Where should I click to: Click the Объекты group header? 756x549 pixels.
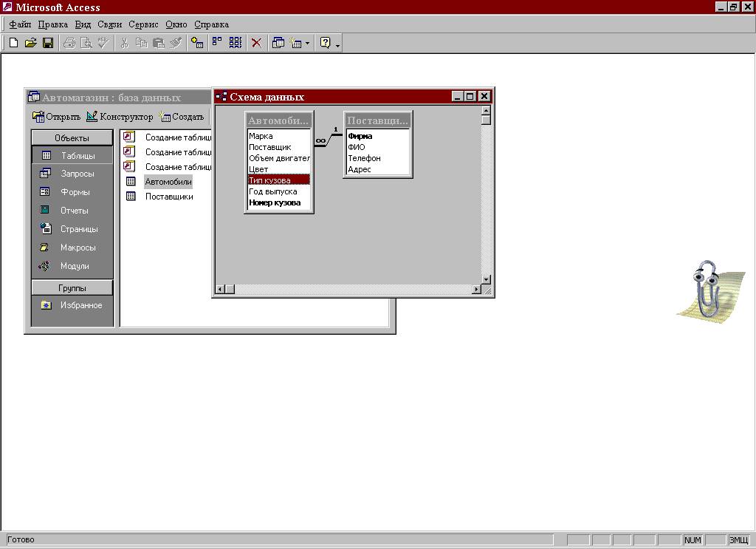(x=72, y=138)
